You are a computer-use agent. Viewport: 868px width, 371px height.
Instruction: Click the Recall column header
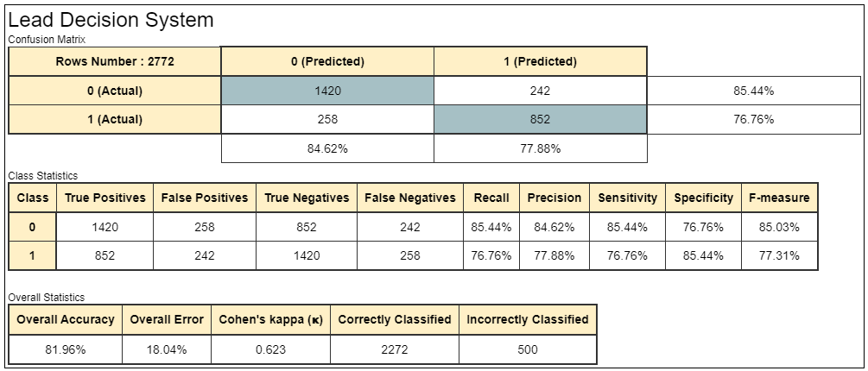coord(491,198)
